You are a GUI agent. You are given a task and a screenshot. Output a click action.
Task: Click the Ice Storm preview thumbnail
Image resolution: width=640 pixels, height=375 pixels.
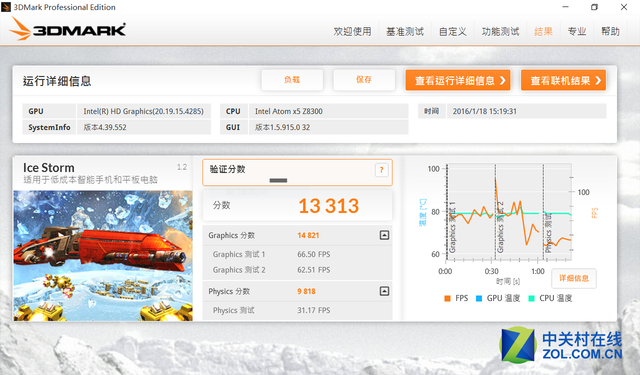click(103, 255)
